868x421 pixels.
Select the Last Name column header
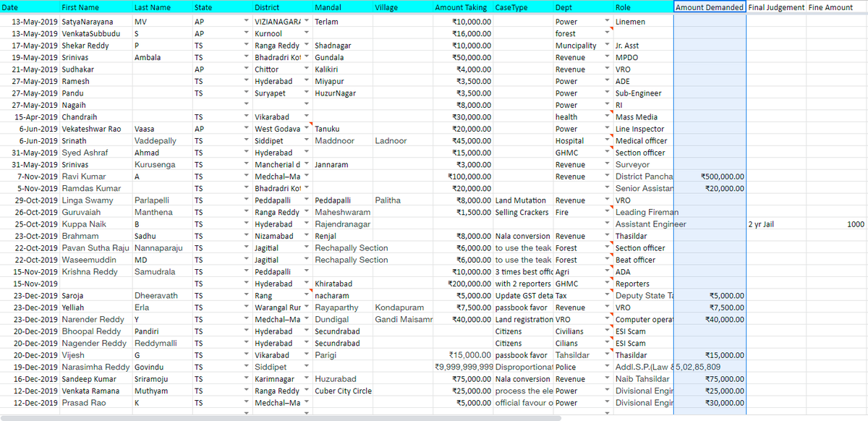162,7
